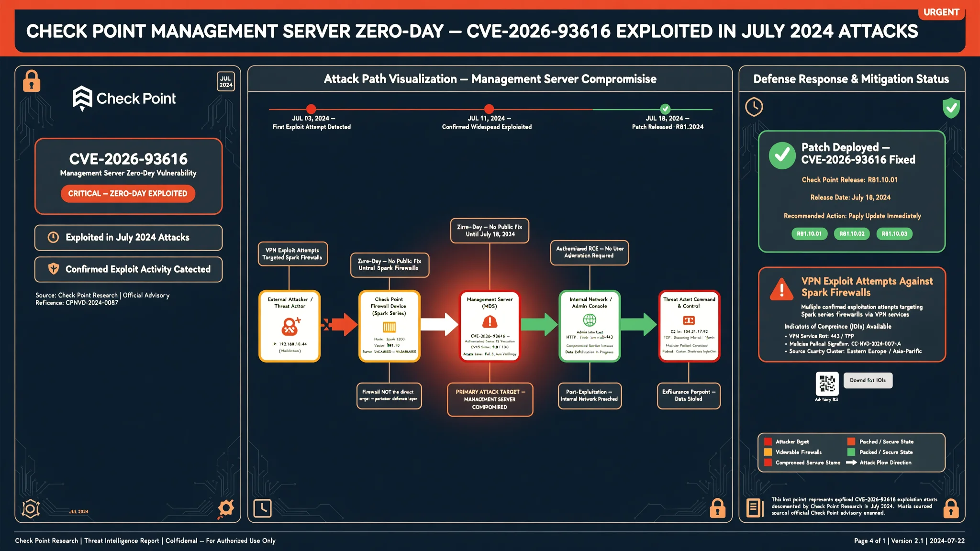Click the R81.10.01 version badge

[x=809, y=234]
